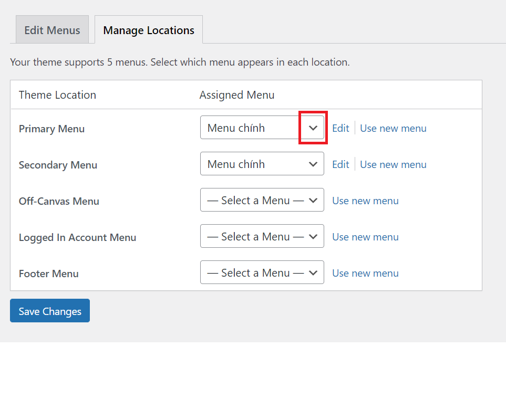Open the Off-Canvas Menu select dropdown

[x=262, y=200]
